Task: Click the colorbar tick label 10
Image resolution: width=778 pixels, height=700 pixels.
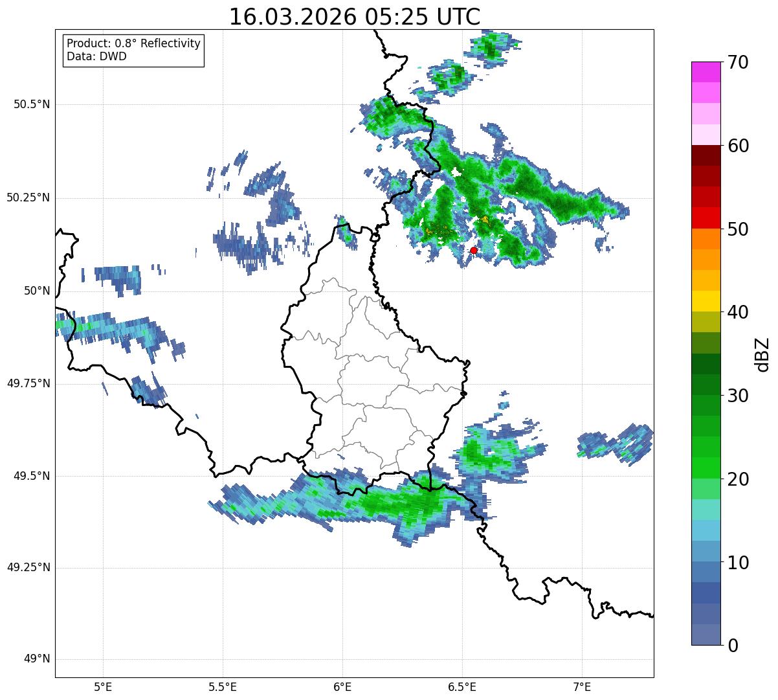Action: click(x=738, y=563)
